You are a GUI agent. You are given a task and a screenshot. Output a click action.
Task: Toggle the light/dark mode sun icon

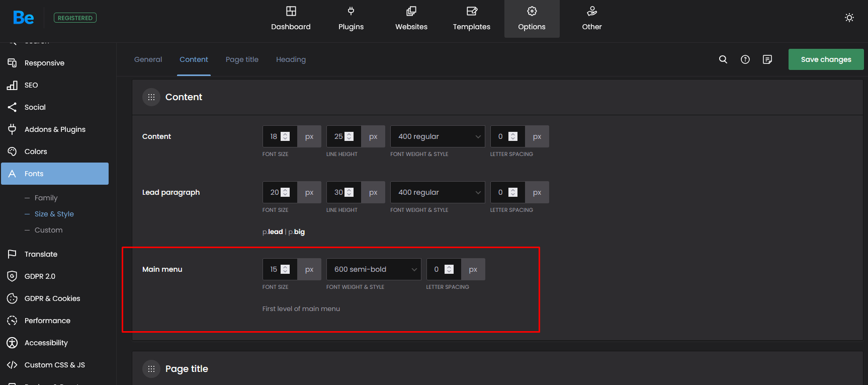[849, 18]
